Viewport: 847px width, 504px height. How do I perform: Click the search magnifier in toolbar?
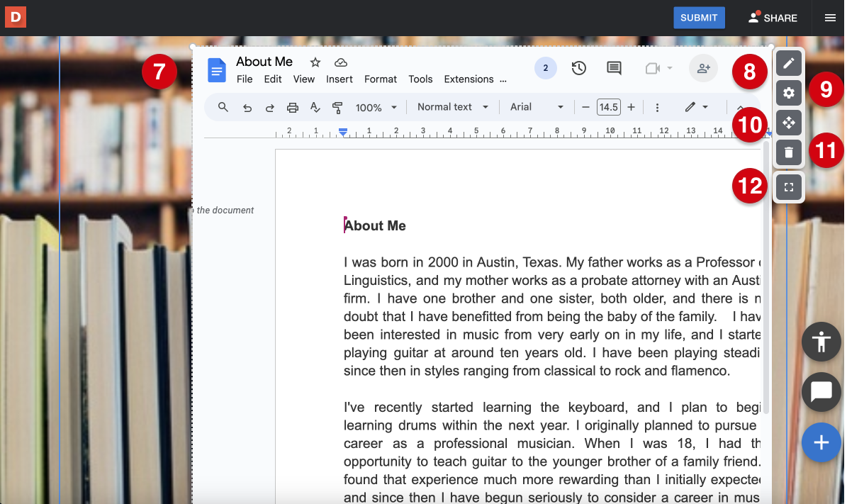[223, 107]
